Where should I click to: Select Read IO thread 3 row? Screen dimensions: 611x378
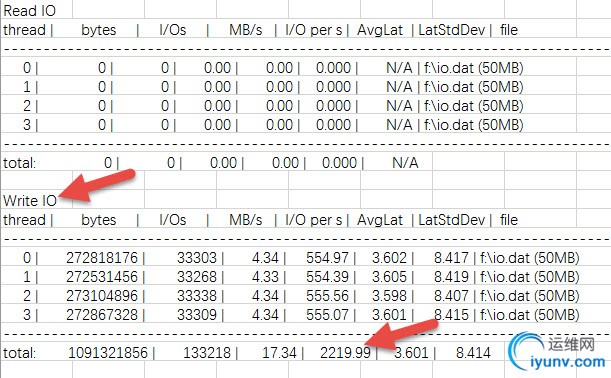[273, 125]
